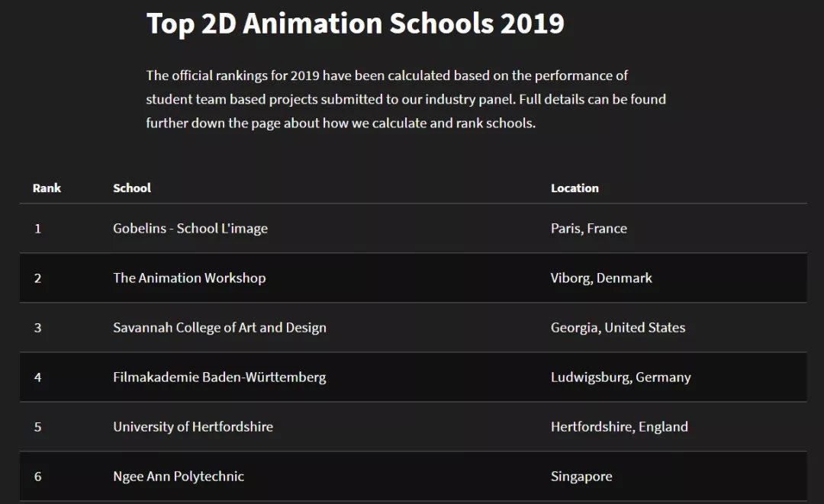This screenshot has height=504, width=824.
Task: Click the Singapore location cell
Action: tap(581, 477)
